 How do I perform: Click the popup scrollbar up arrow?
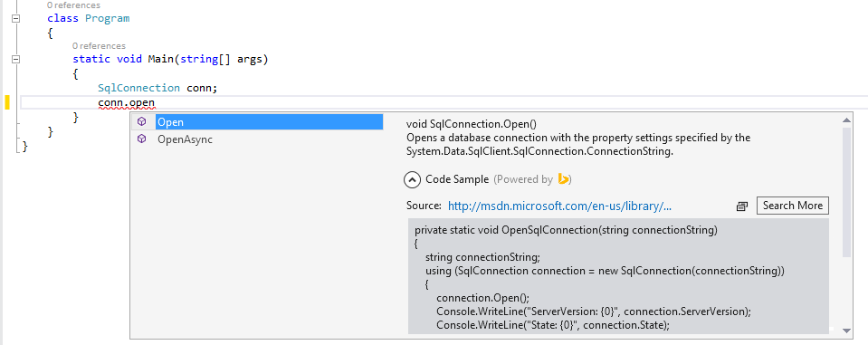point(846,119)
